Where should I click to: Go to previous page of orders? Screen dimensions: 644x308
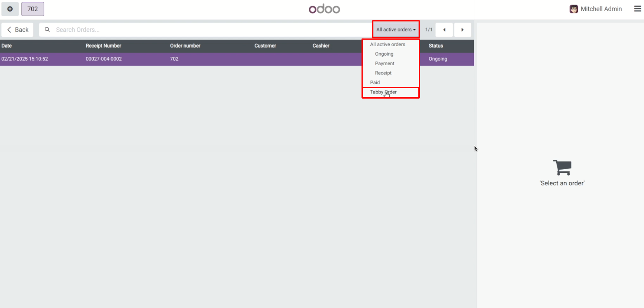tap(444, 30)
